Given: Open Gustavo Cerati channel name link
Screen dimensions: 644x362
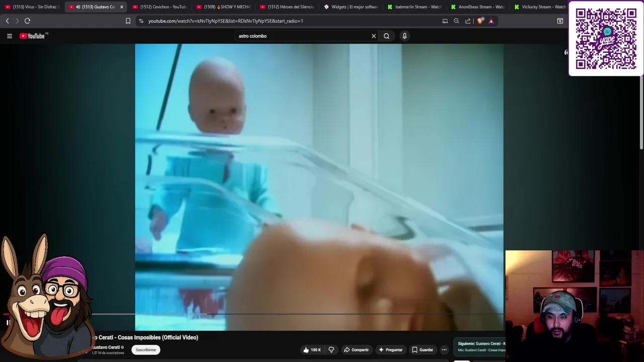Looking at the screenshot, I should tap(106, 347).
